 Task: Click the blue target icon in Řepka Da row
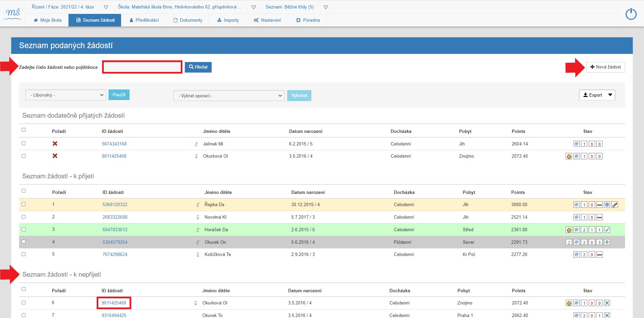(x=607, y=205)
